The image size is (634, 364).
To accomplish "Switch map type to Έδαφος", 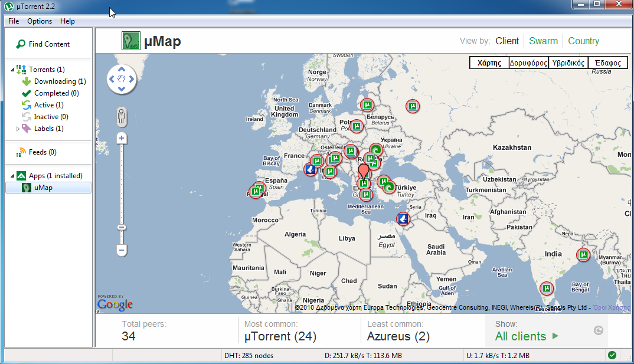I will tap(607, 63).
